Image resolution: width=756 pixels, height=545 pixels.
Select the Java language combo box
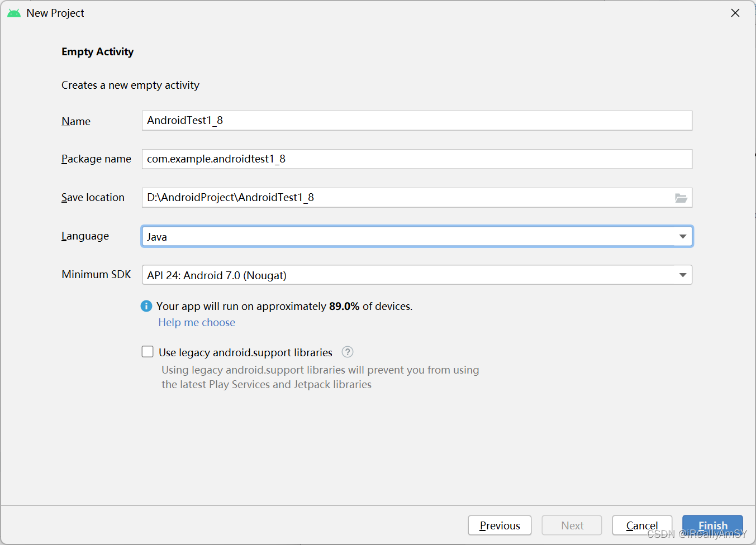point(417,236)
